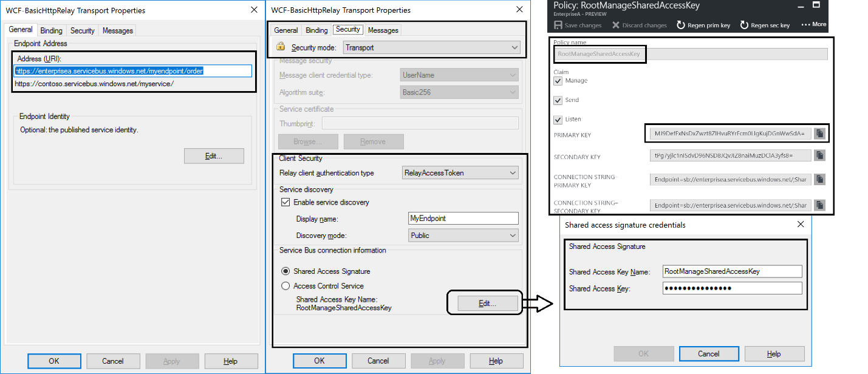This screenshot has height=374, width=868.
Task: Copy the Secondary Key value
Action: point(820,156)
